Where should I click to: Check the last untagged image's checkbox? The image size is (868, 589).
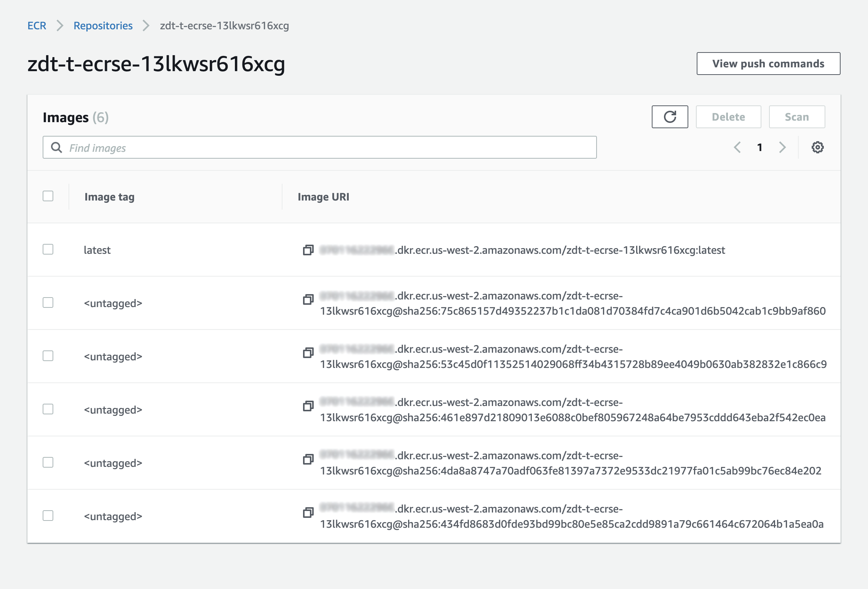[x=48, y=516]
